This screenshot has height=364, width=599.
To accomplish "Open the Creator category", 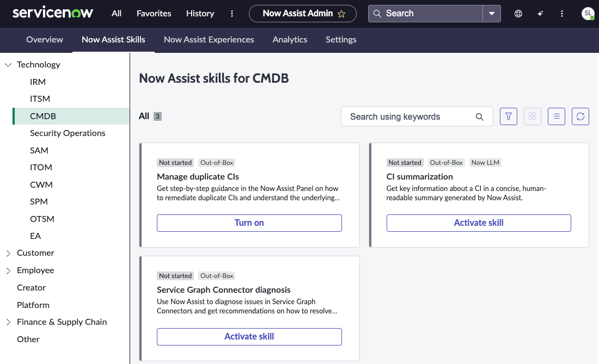I will pyautogui.click(x=32, y=288).
